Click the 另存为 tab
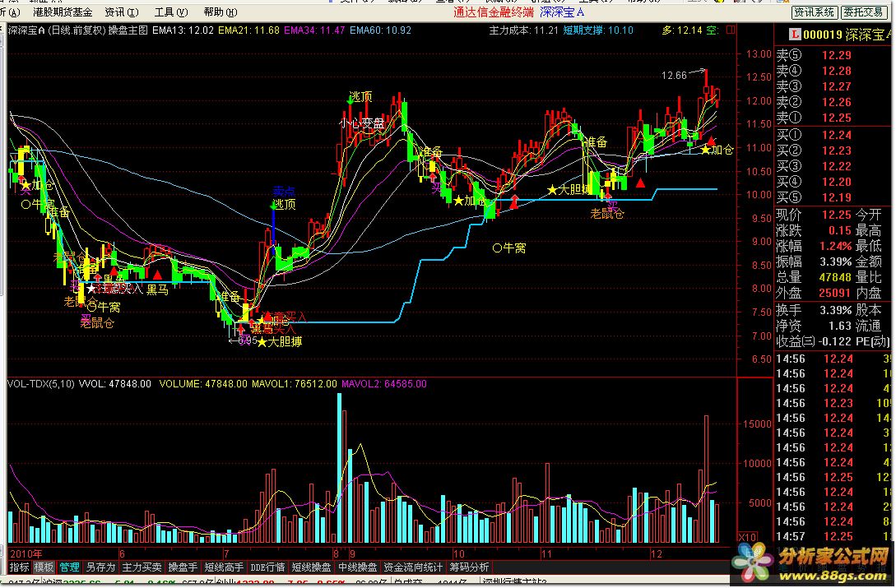This screenshot has height=588, width=896. click(100, 567)
